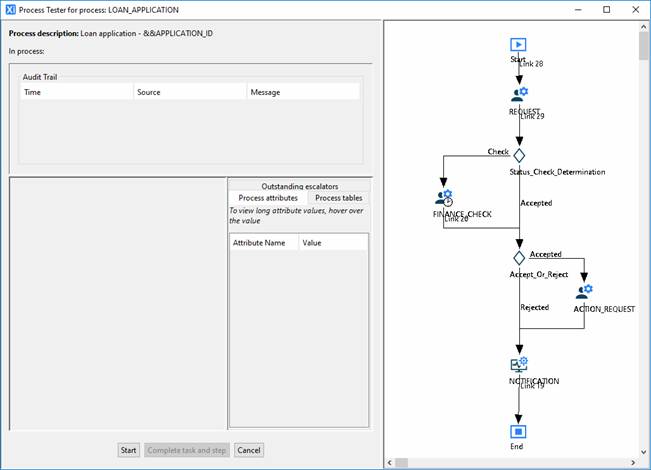
Task: Click the Accept_Or_Reject decision diamond
Action: coord(519,257)
